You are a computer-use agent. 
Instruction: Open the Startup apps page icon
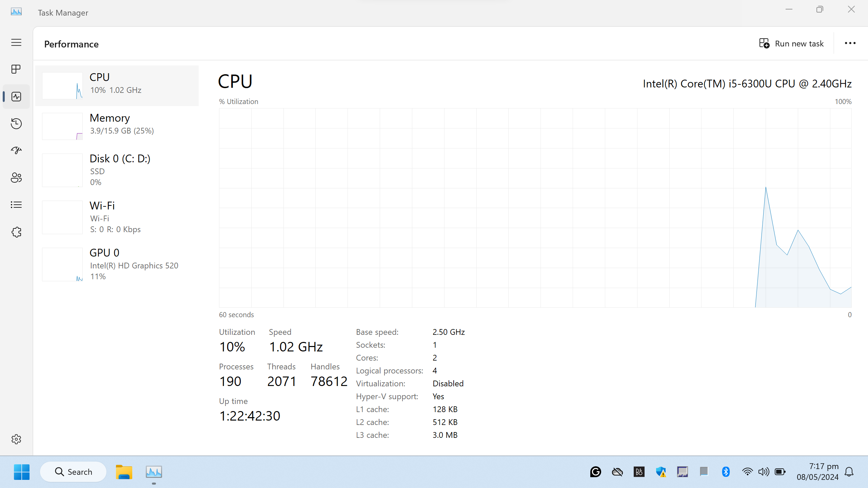pyautogui.click(x=16, y=150)
